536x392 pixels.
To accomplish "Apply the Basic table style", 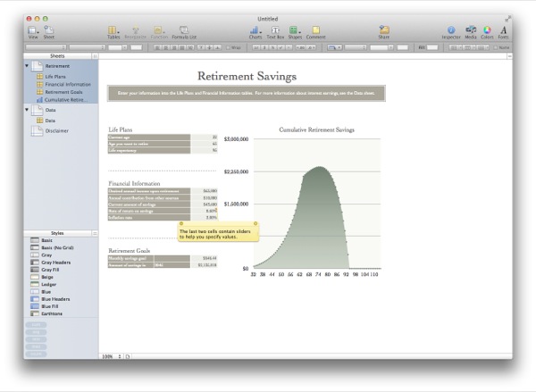I will click(46, 240).
